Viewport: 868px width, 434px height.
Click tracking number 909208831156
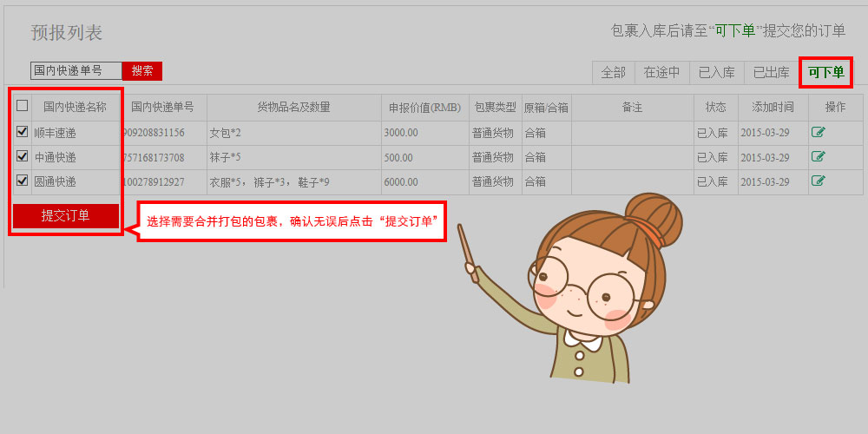[x=154, y=134]
